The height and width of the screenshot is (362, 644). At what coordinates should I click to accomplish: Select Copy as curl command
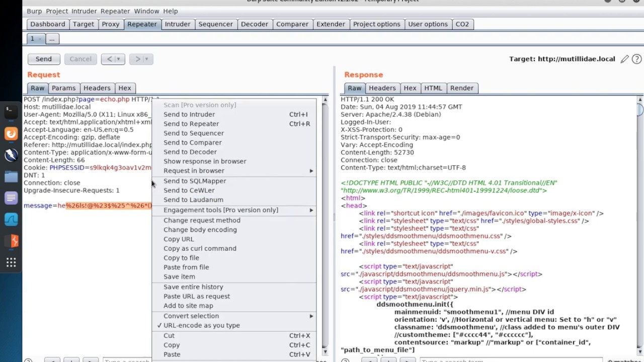coord(234,248)
